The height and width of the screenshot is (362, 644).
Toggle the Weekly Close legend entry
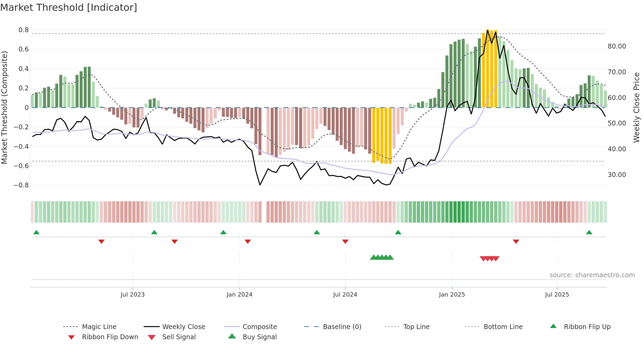[174, 327]
